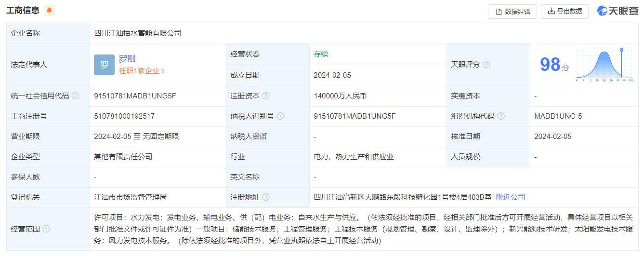
Task: Click help icon next to 注册资本
Action: point(266,96)
